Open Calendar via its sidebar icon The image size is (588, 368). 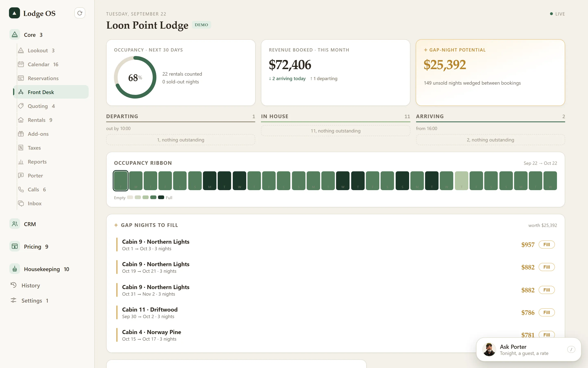[21, 64]
